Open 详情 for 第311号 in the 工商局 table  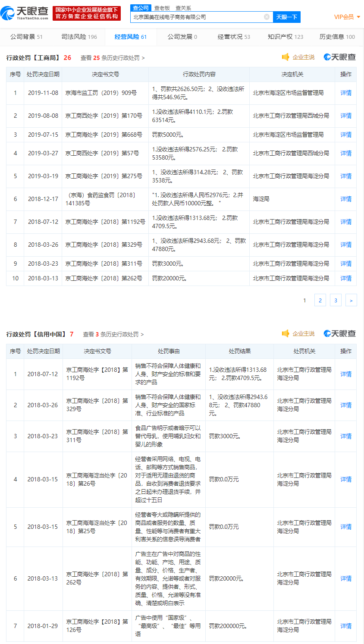click(346, 264)
